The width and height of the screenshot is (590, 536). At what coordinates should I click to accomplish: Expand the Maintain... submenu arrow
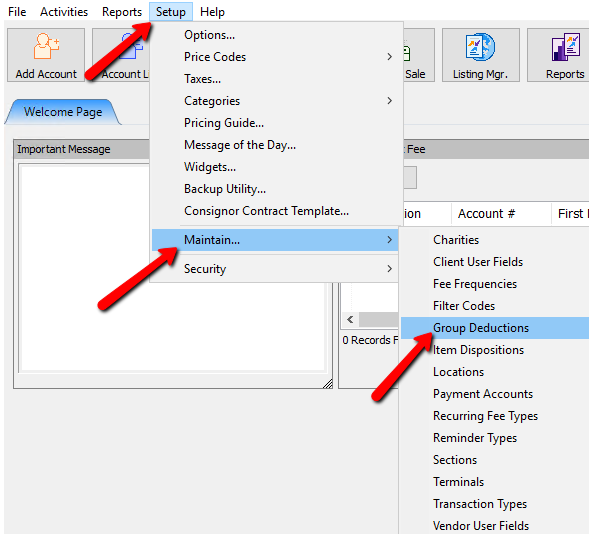click(x=389, y=240)
